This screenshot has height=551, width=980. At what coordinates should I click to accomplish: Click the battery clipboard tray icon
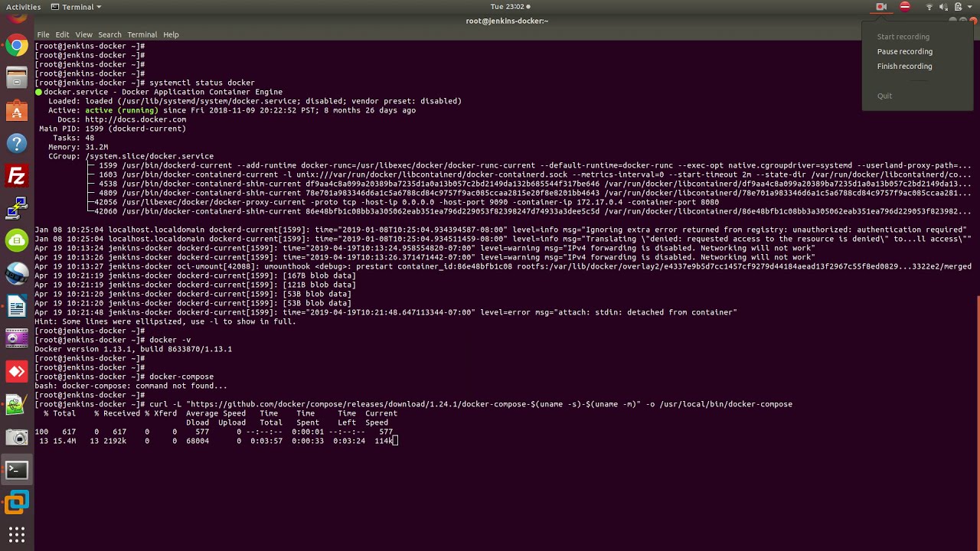[x=958, y=7]
